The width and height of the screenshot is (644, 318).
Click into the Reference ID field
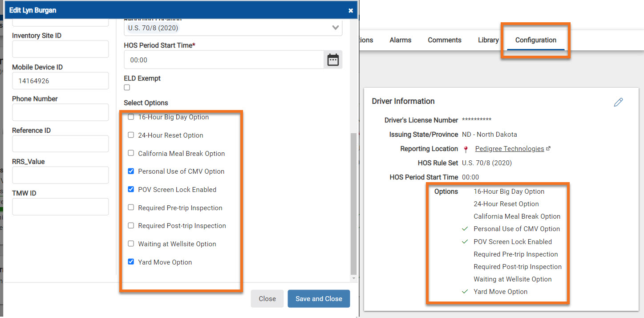point(61,144)
